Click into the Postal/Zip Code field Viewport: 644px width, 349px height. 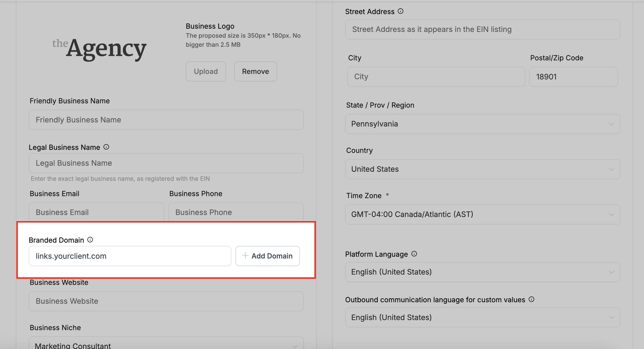coord(573,77)
